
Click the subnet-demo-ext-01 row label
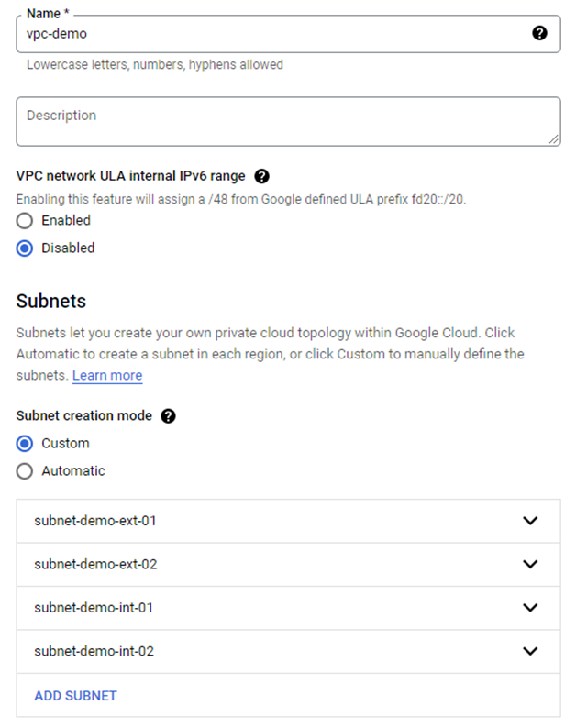coord(95,521)
